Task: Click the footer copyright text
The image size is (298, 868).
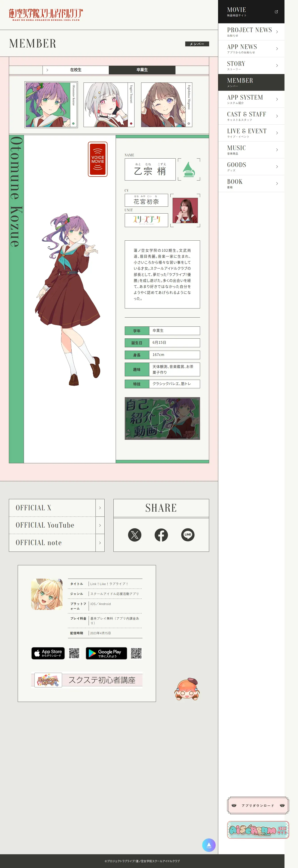Action: 142,861
